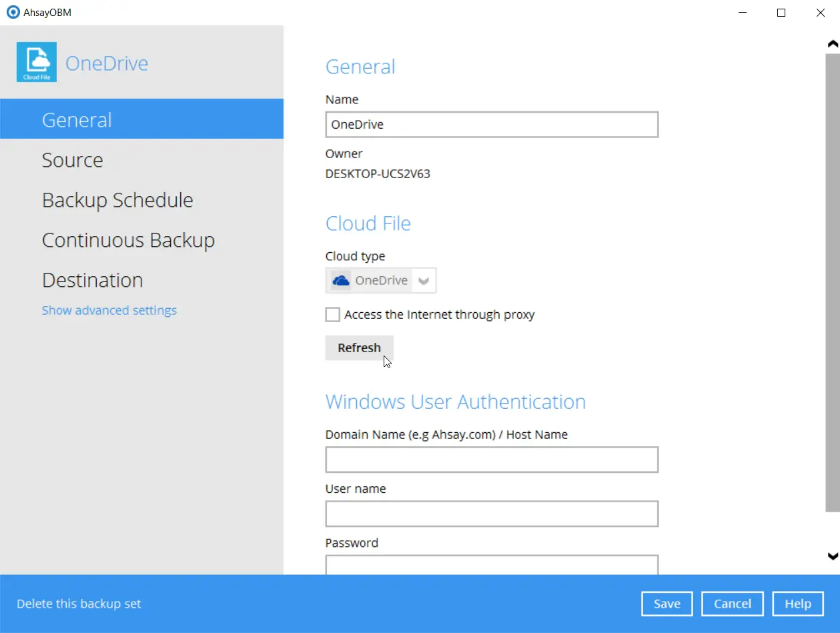This screenshot has height=633, width=840.
Task: Open the Help dialog
Action: click(798, 603)
